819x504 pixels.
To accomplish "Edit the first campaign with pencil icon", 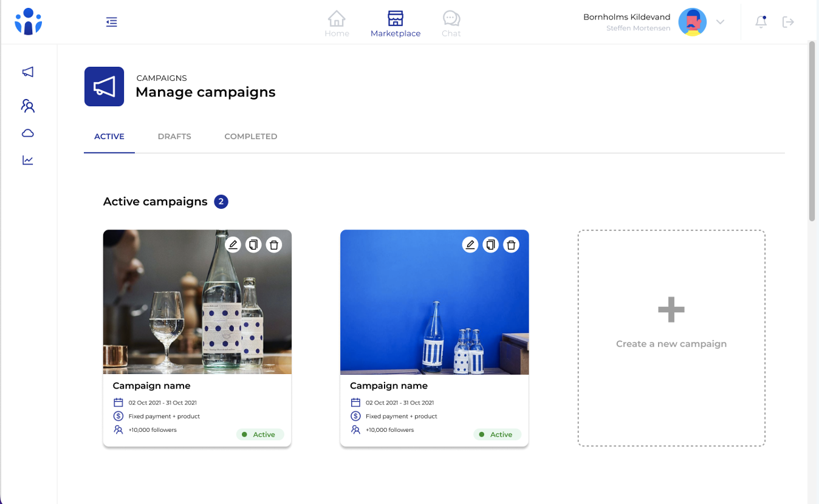I will (233, 245).
